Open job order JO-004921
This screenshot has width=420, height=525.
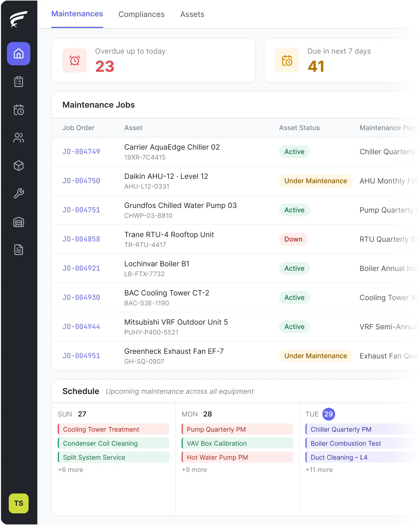coord(81,268)
